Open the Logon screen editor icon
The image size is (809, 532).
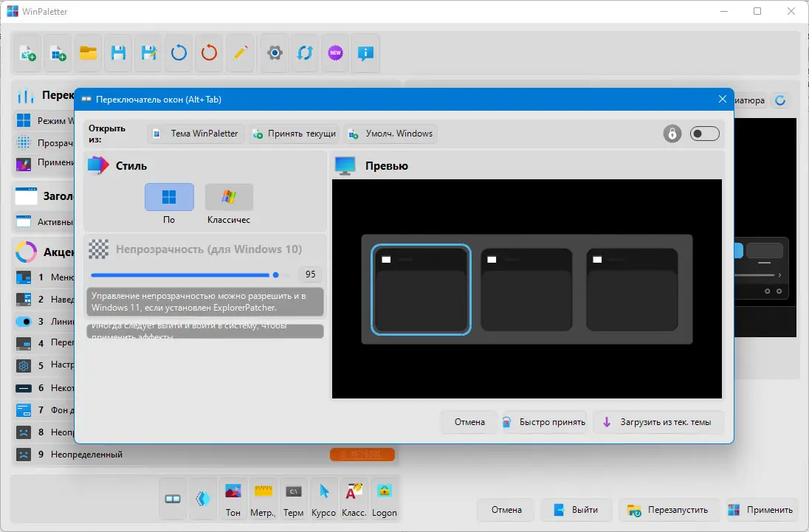[385, 499]
